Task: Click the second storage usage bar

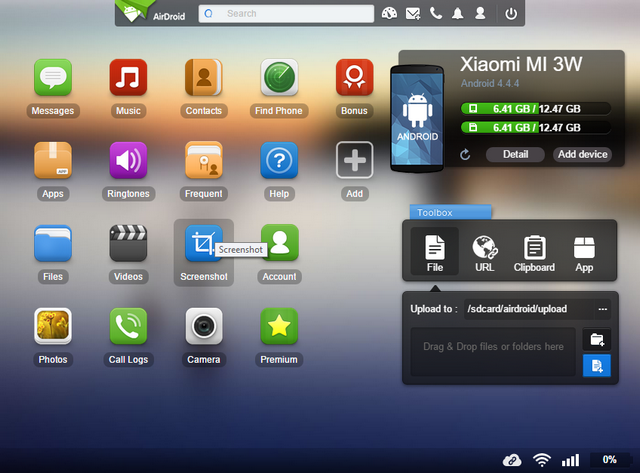Action: pyautogui.click(x=536, y=127)
